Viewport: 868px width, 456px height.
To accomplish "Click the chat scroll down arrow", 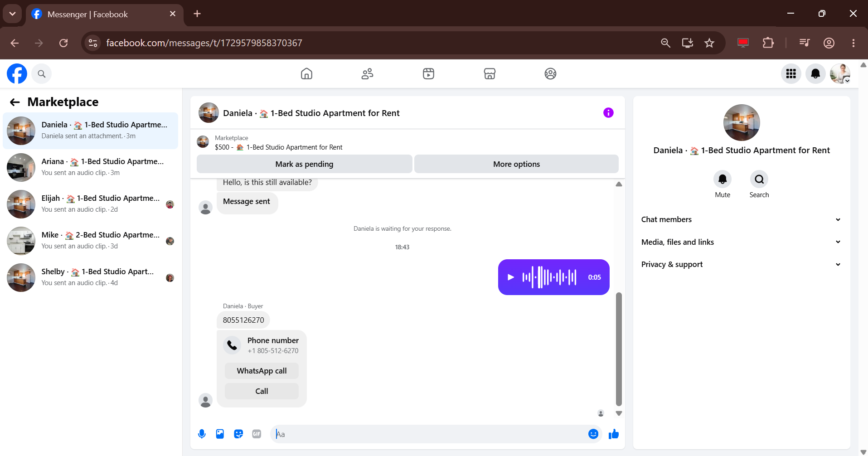I will point(619,413).
